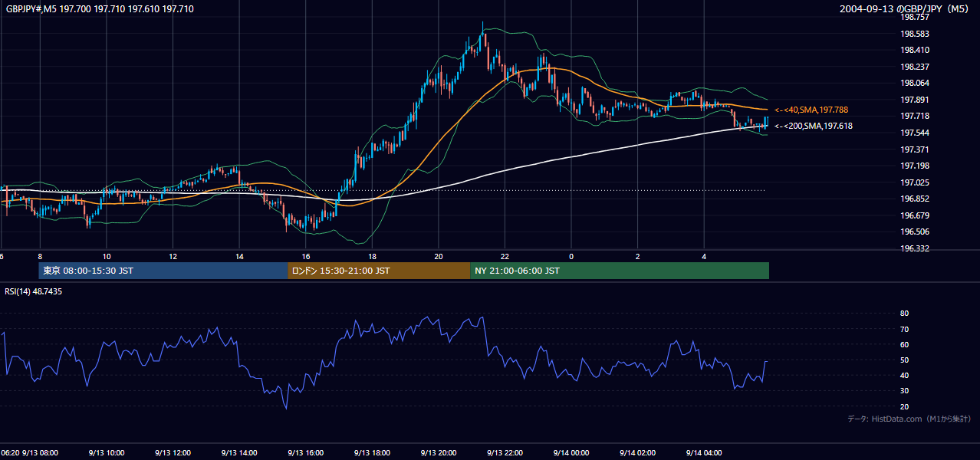This screenshot has width=980, height=460.
Task: Click price level 196.332 on the axis
Action: pos(915,248)
